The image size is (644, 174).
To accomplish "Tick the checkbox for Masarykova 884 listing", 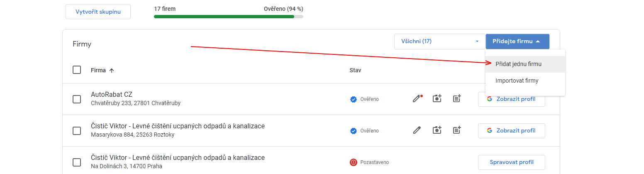I will [77, 131].
